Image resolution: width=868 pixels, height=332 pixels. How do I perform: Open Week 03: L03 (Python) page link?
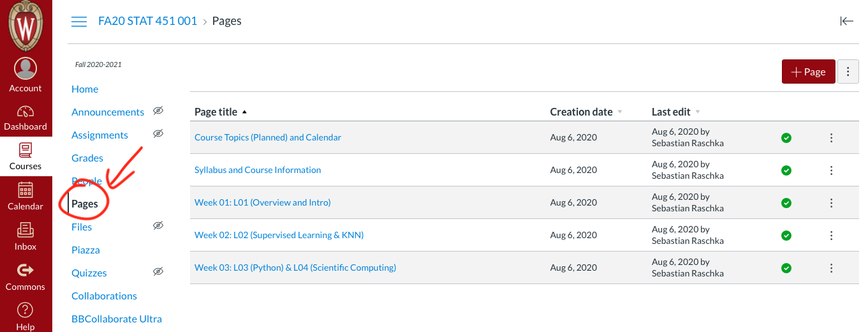coord(295,268)
